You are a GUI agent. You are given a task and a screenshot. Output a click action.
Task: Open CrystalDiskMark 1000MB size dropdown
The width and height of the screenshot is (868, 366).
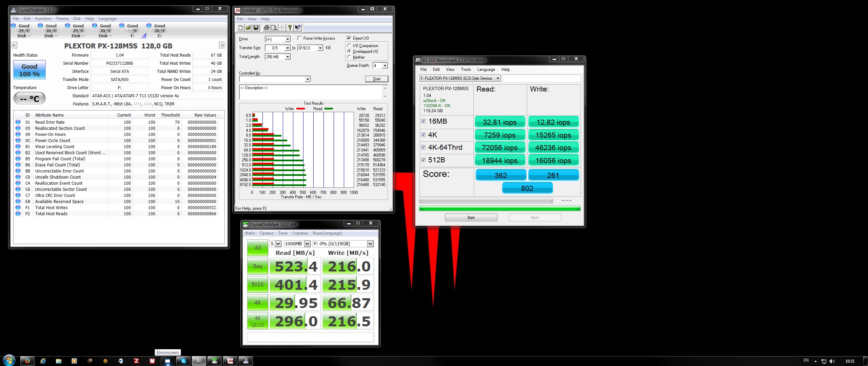tap(308, 244)
